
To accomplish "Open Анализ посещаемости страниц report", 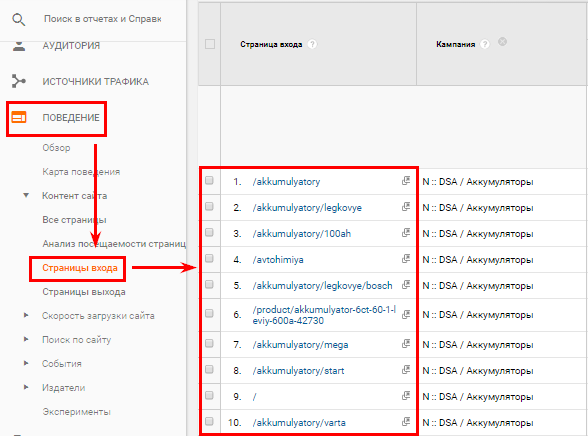I will coord(114,244).
